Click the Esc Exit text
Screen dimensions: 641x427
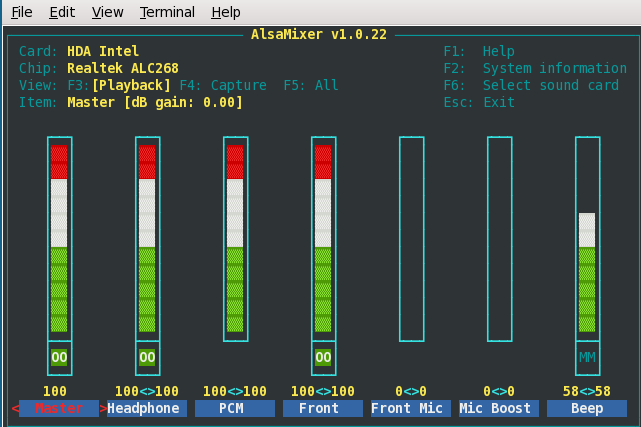coord(479,102)
